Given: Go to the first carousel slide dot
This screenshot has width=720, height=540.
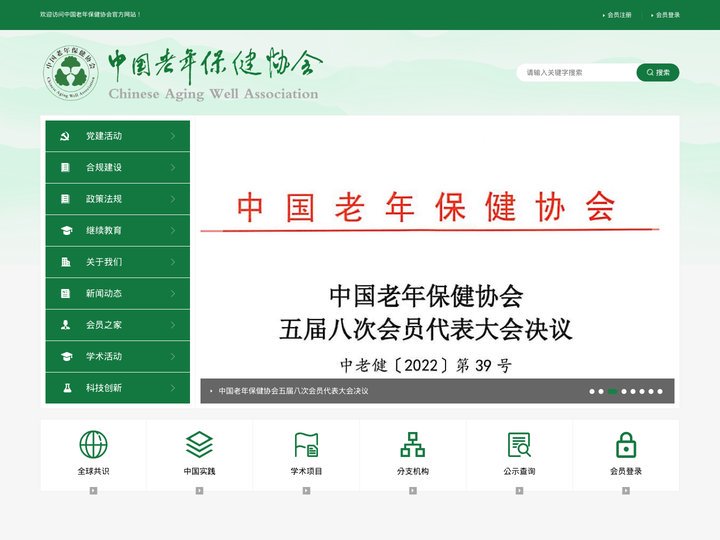Looking at the screenshot, I should (x=592, y=392).
